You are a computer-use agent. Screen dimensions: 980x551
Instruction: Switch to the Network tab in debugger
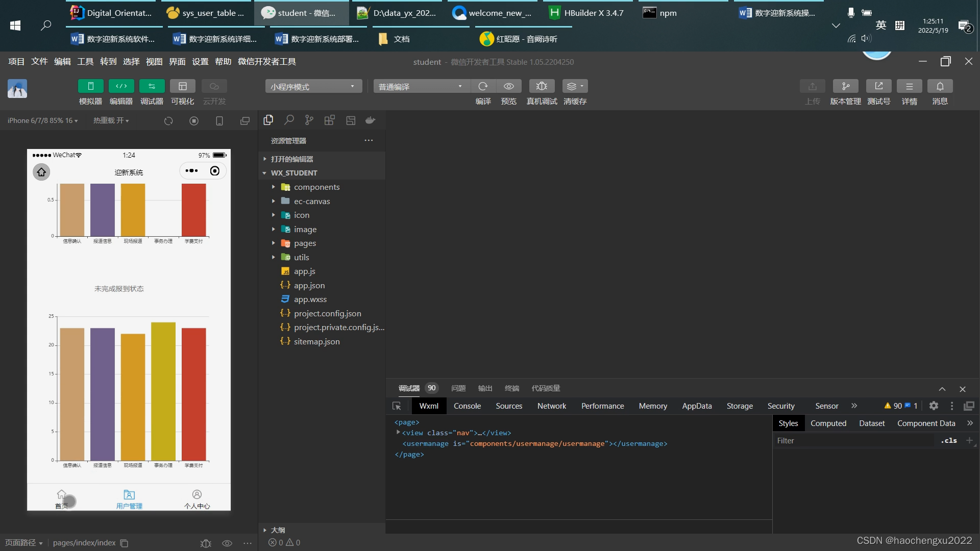pos(551,405)
